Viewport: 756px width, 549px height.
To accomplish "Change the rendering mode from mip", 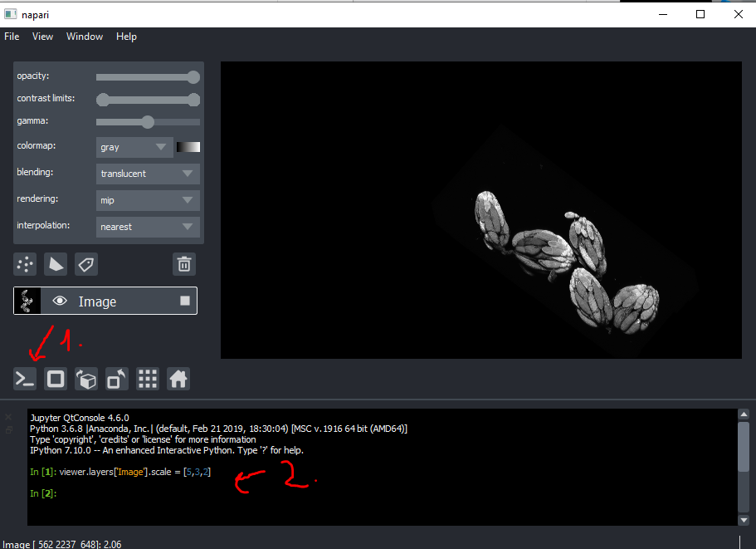I will pos(147,199).
